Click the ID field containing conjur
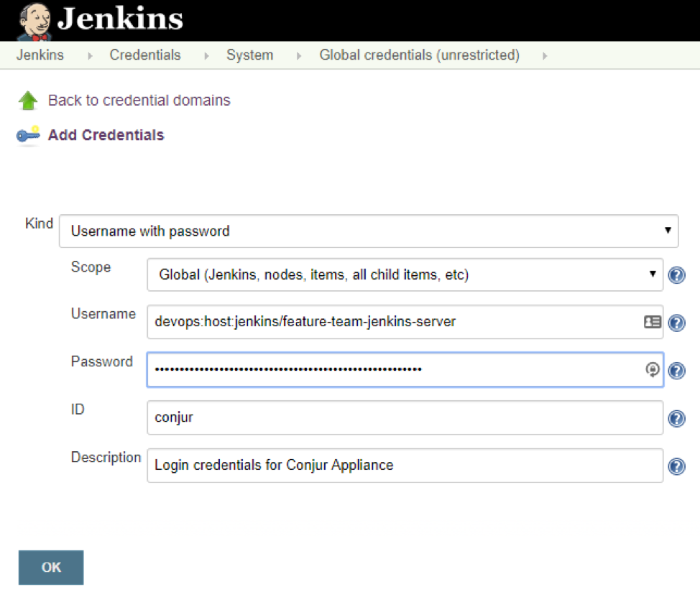700x592 pixels. pos(405,417)
